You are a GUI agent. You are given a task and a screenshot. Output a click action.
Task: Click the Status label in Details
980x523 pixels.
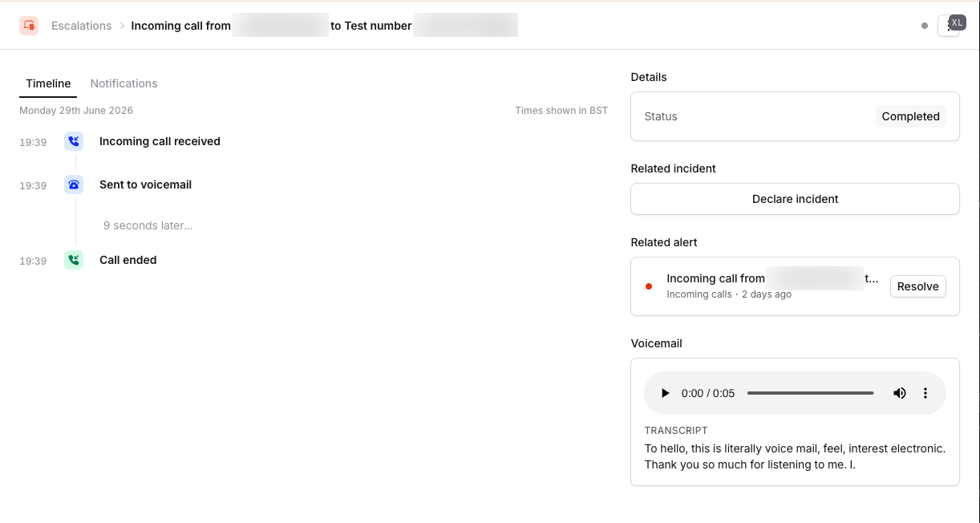(x=661, y=116)
